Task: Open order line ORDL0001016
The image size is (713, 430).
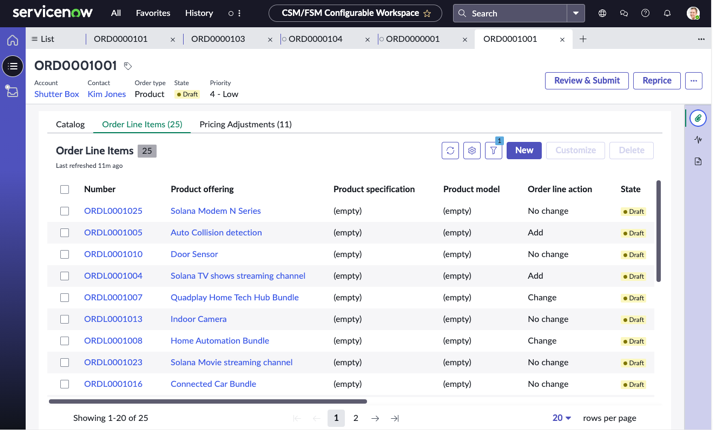Action: pos(113,384)
